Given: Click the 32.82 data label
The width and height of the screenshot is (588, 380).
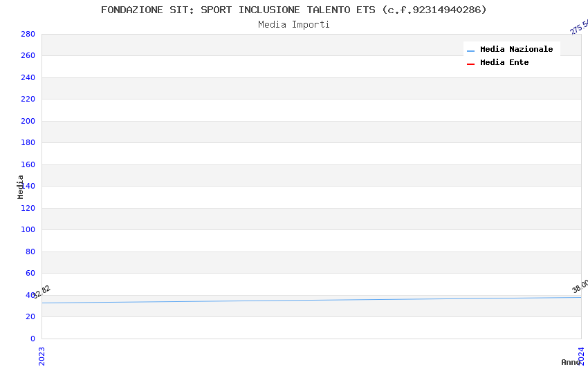Looking at the screenshot, I should [42, 292].
